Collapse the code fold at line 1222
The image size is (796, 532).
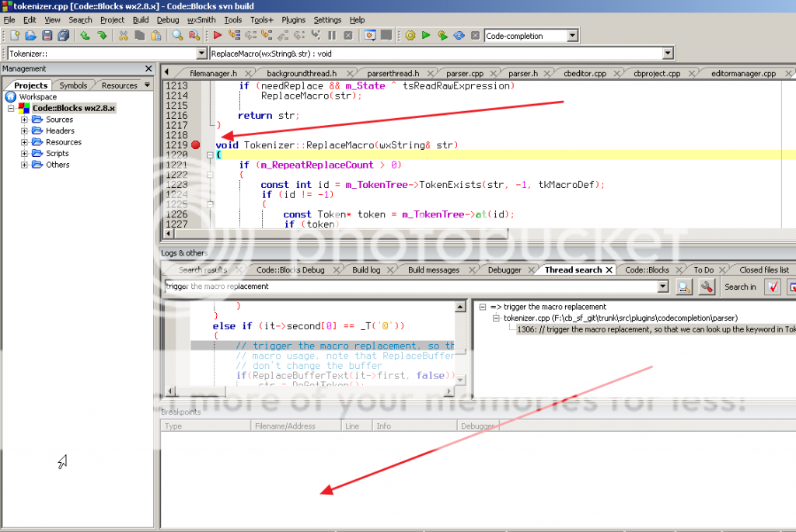click(210, 175)
